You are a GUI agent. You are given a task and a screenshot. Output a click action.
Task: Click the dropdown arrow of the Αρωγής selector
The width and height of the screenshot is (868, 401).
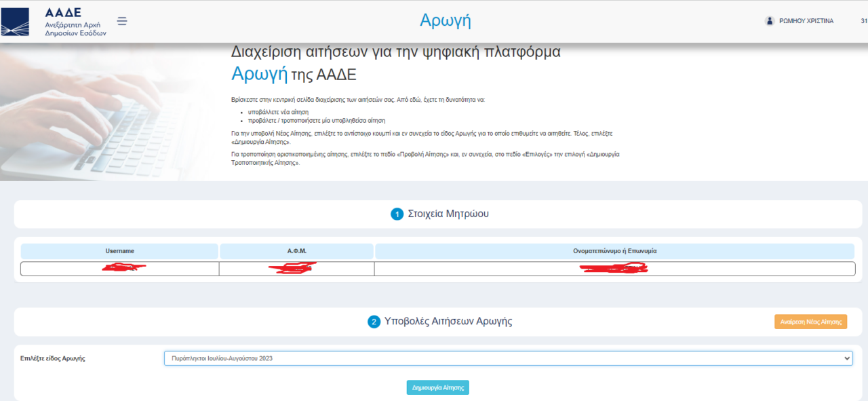coord(846,358)
